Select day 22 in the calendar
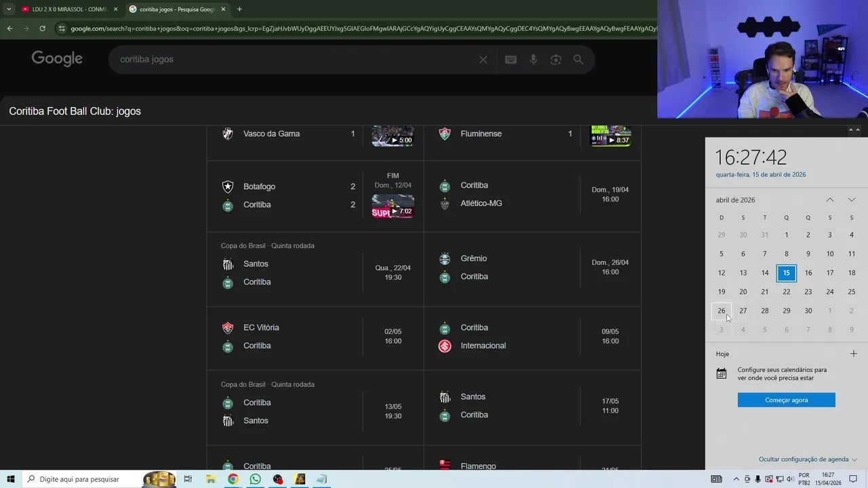This screenshot has width=868, height=488. pos(787,291)
